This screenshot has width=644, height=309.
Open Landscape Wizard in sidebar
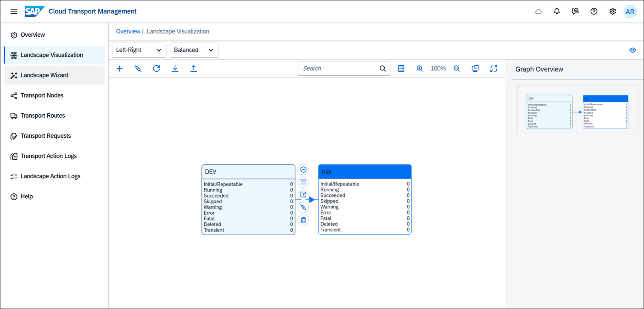(x=54, y=75)
